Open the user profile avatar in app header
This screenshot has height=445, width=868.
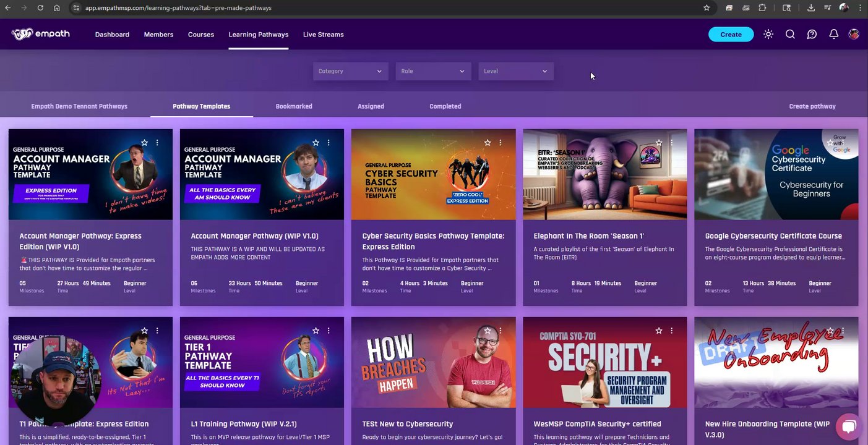854,35
